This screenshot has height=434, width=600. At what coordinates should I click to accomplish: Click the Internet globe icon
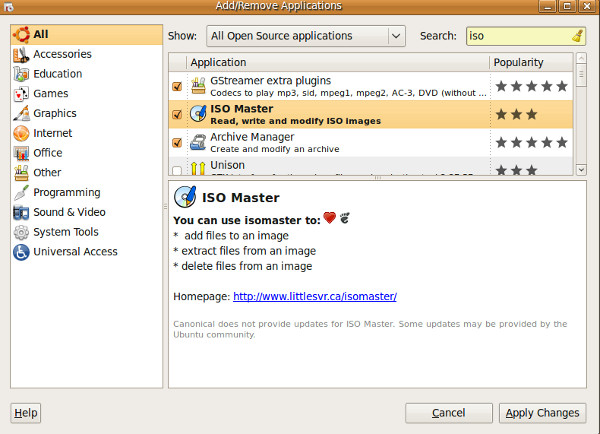click(21, 133)
